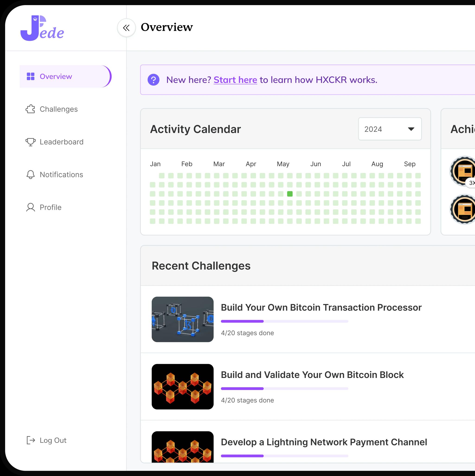475x476 pixels.
Task: Collapse the sidebar navigation panel
Action: tap(127, 27)
